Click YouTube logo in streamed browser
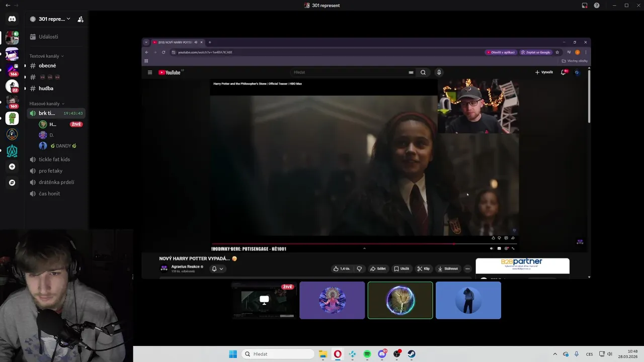644x362 pixels. (x=170, y=72)
